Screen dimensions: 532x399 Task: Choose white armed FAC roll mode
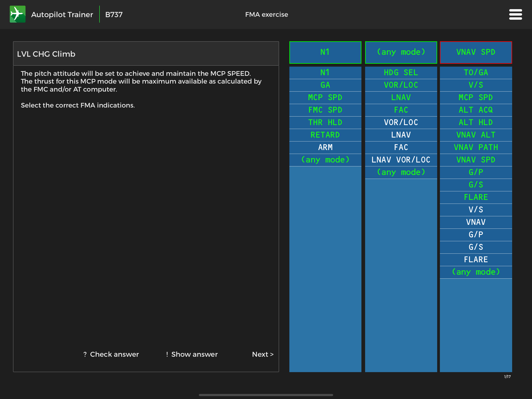(x=401, y=147)
